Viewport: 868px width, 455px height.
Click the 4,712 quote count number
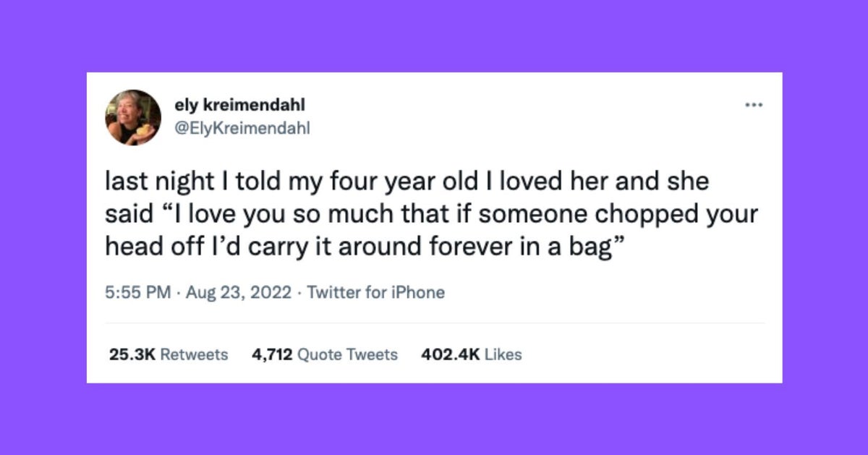(272, 354)
